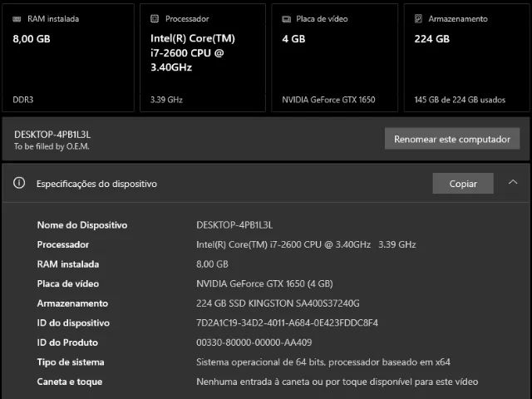Click Sistema operacional de 64 bits value
The image size is (532, 399).
tap(323, 362)
